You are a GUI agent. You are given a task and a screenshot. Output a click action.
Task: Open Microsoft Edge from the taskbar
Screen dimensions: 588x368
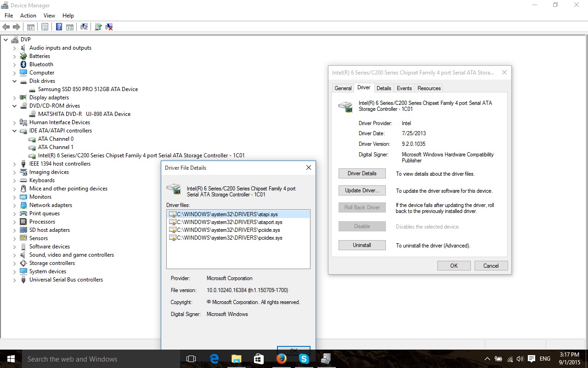[x=214, y=359]
